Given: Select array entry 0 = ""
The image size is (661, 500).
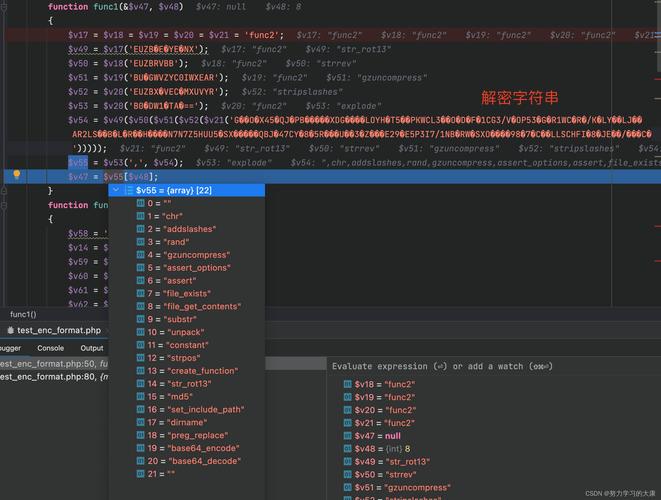Looking at the screenshot, I should click(187, 203).
